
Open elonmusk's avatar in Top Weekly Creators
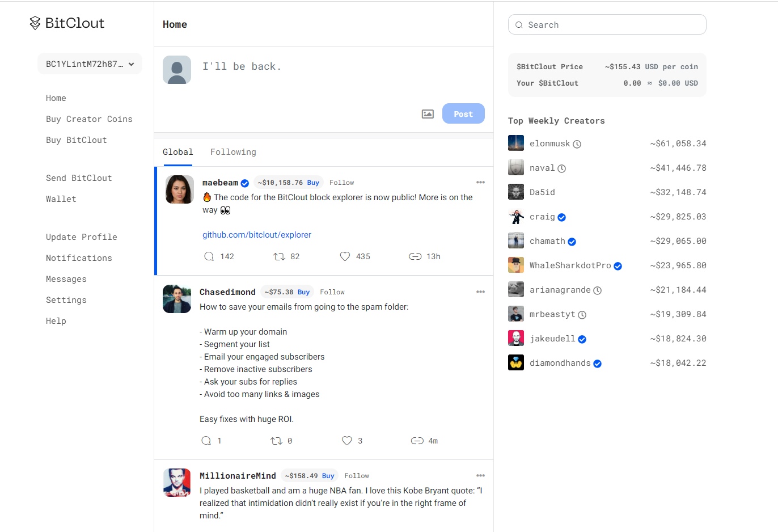[x=516, y=143]
